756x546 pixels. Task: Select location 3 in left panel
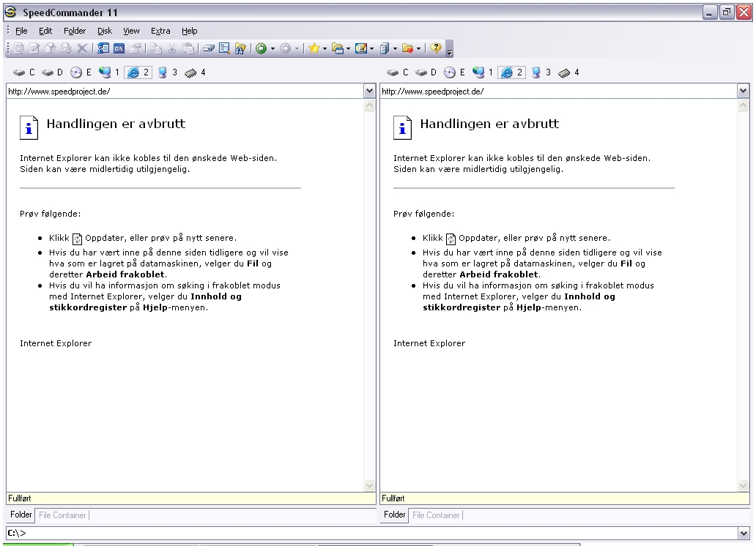click(167, 72)
